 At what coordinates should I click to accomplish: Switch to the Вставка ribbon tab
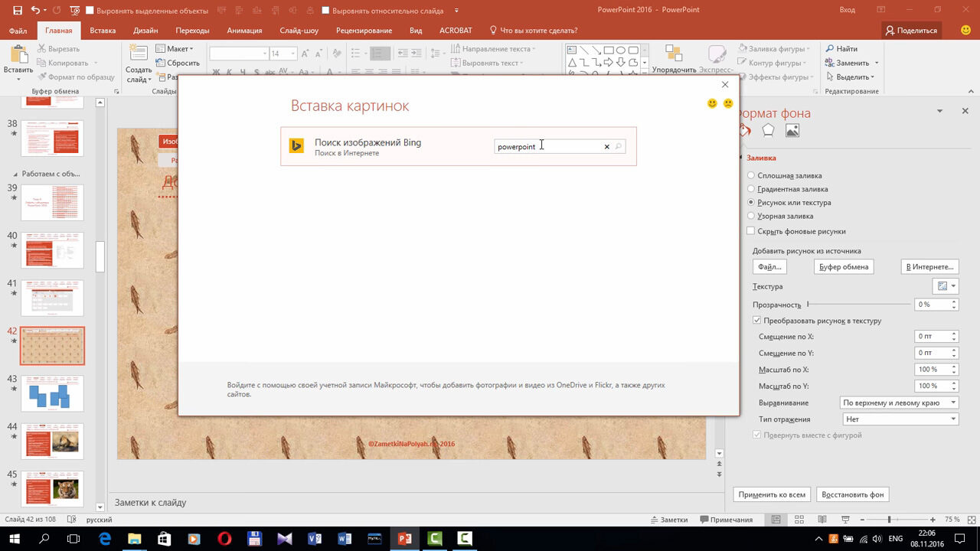[103, 31]
